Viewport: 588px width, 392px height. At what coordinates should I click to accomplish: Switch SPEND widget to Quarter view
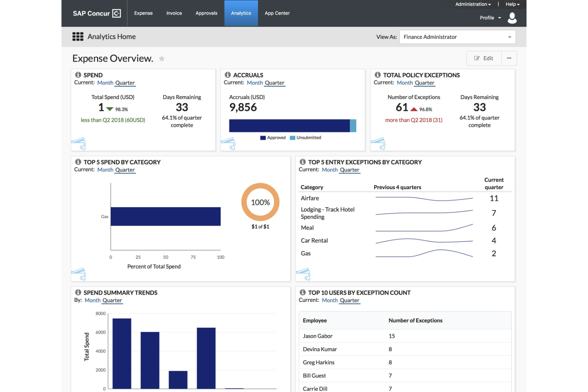(x=125, y=83)
